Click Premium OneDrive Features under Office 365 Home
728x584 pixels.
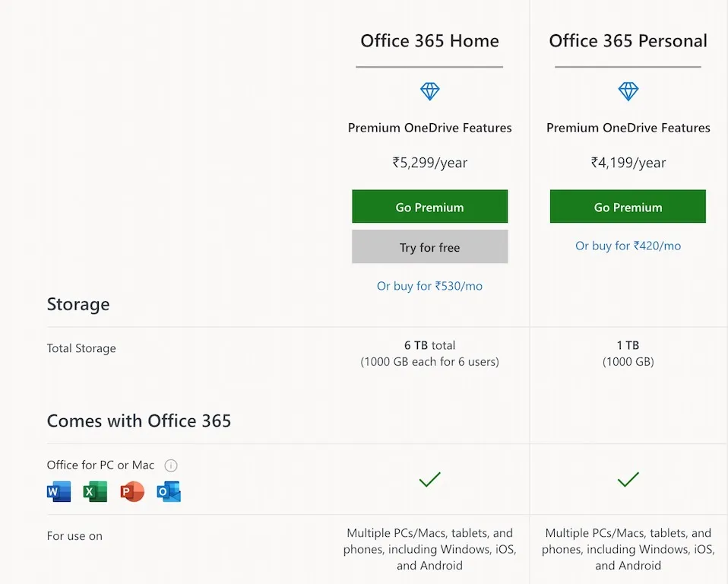point(430,128)
